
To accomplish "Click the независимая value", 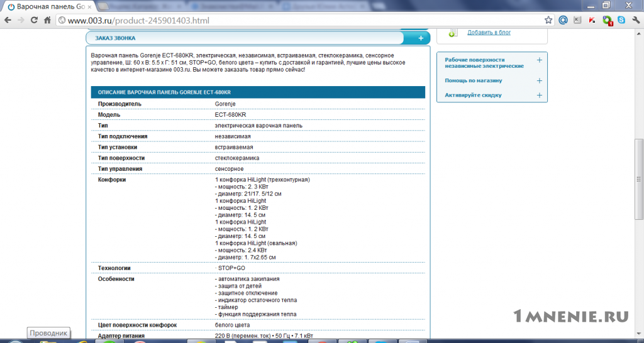I will tap(233, 136).
